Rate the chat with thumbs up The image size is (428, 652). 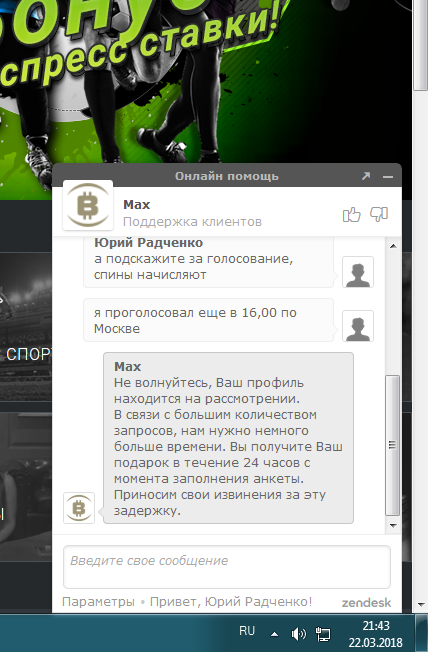[x=351, y=215]
